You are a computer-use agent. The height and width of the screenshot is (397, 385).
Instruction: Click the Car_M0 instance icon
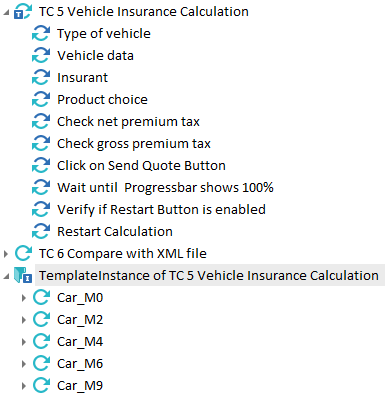(41, 298)
